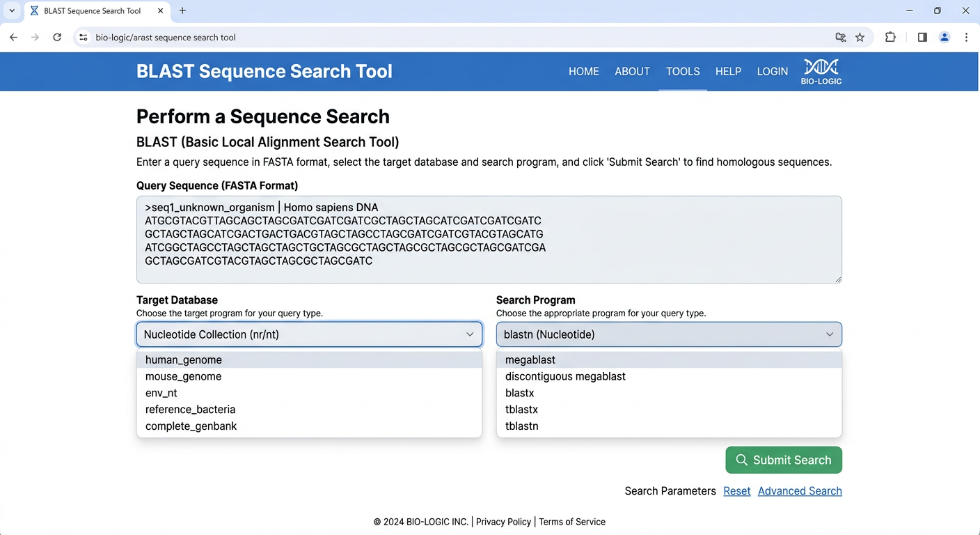Click the translate page icon in address bar

[x=841, y=38]
